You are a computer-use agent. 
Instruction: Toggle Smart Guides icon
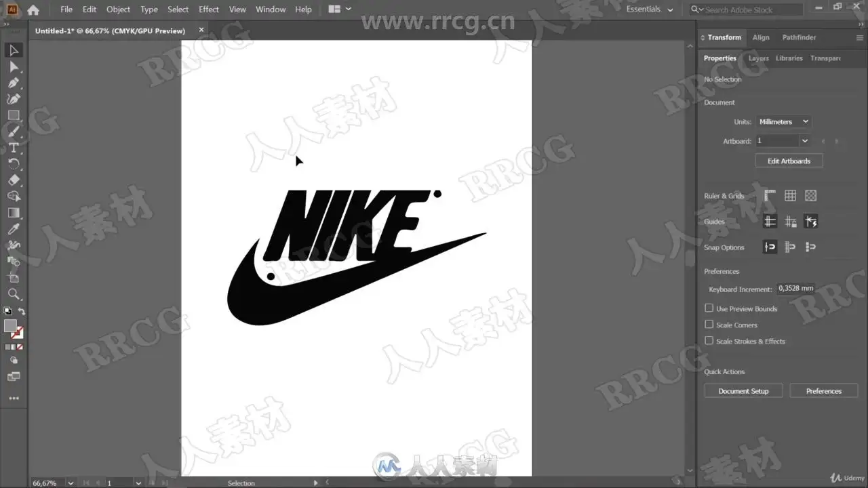click(811, 222)
